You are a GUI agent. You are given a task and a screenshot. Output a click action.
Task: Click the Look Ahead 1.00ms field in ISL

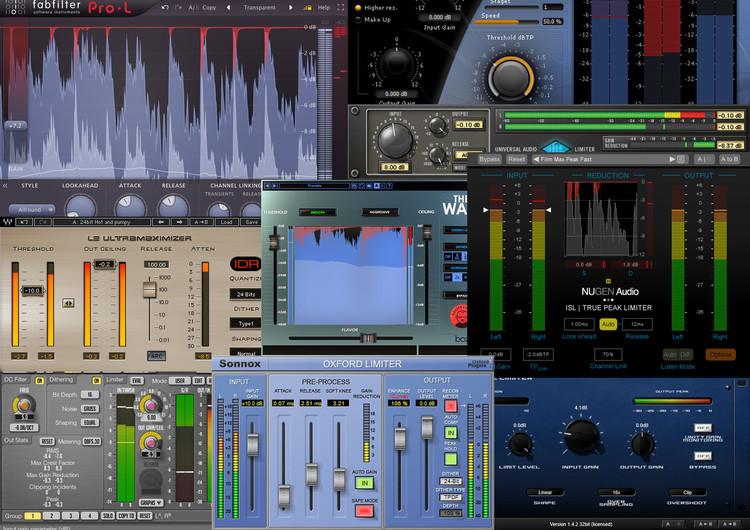pyautogui.click(x=579, y=324)
